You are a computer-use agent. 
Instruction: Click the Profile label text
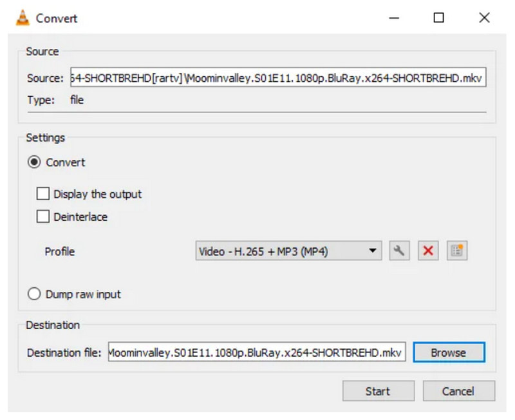click(60, 251)
